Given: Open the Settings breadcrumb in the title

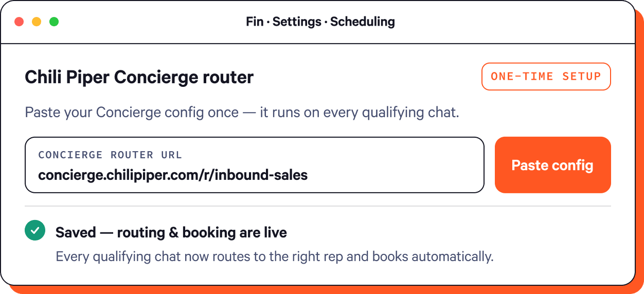Looking at the screenshot, I should click(297, 22).
